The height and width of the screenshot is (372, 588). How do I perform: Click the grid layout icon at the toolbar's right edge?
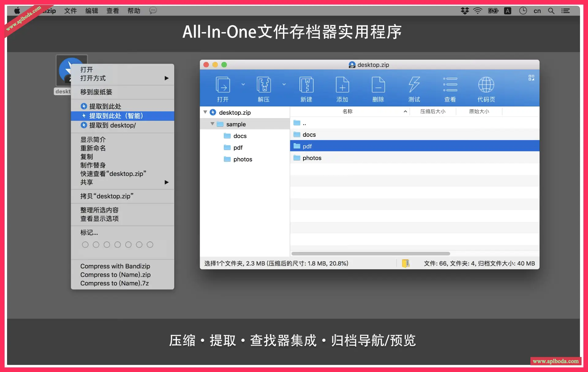pos(531,78)
